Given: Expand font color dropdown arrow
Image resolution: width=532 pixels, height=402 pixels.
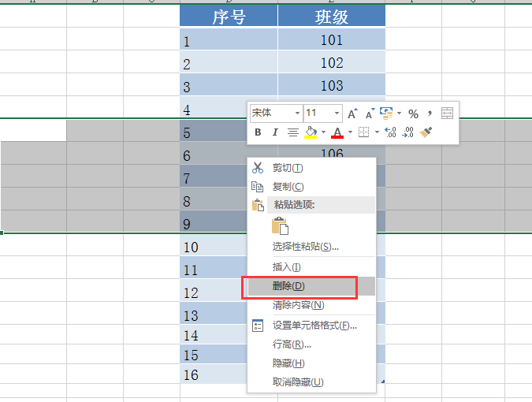Looking at the screenshot, I should (x=350, y=132).
